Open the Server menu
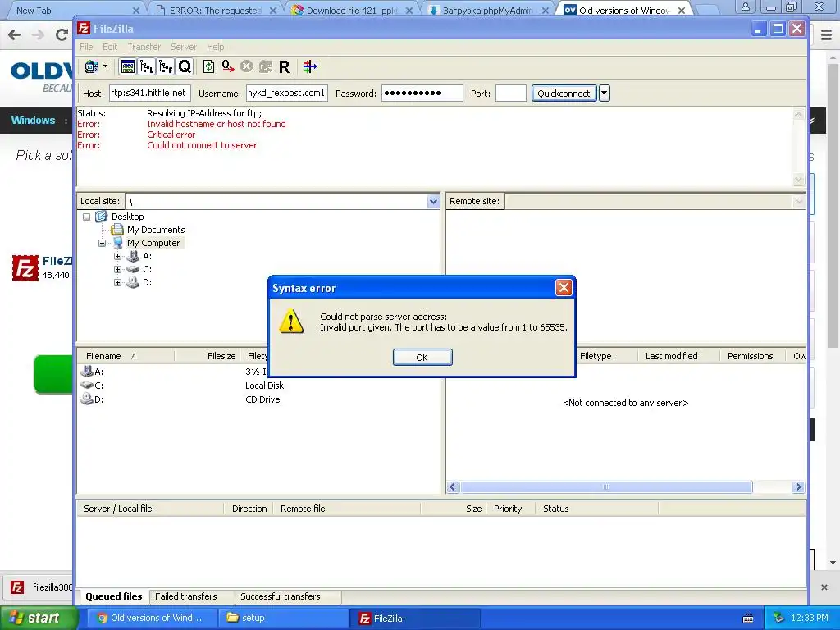Screen dimensions: 840x630 click(x=184, y=47)
